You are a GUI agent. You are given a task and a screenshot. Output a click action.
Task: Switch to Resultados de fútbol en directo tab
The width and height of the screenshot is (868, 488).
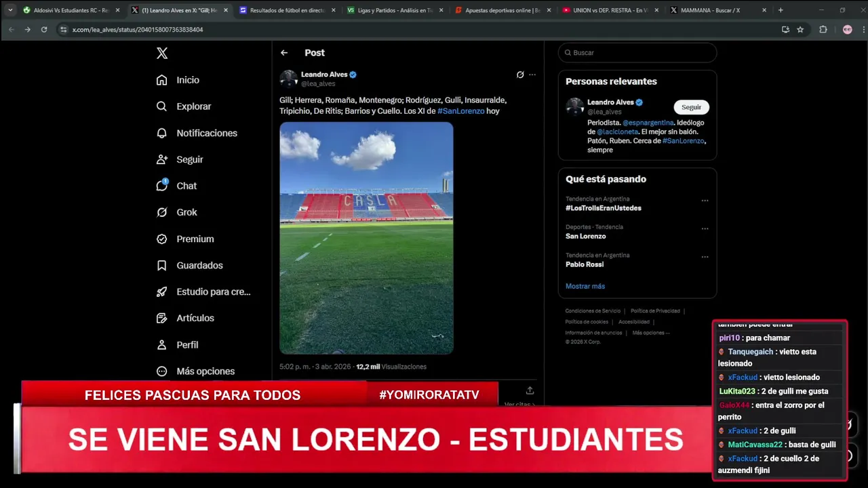(288, 10)
